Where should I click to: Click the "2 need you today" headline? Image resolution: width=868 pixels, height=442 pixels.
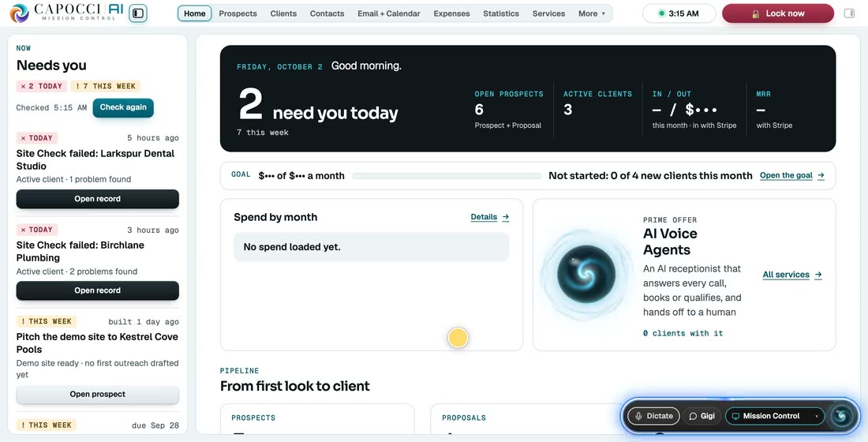coord(318,106)
